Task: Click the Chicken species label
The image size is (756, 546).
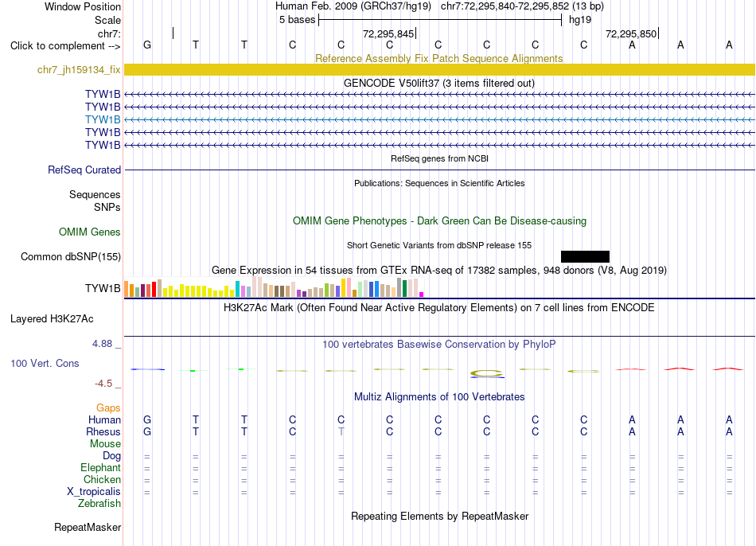Action: (x=102, y=479)
